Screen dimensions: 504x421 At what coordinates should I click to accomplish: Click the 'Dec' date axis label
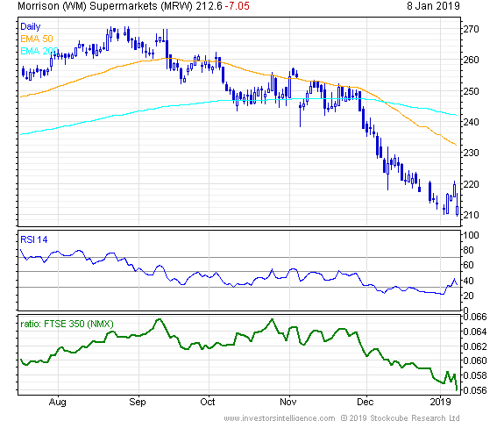366,402
